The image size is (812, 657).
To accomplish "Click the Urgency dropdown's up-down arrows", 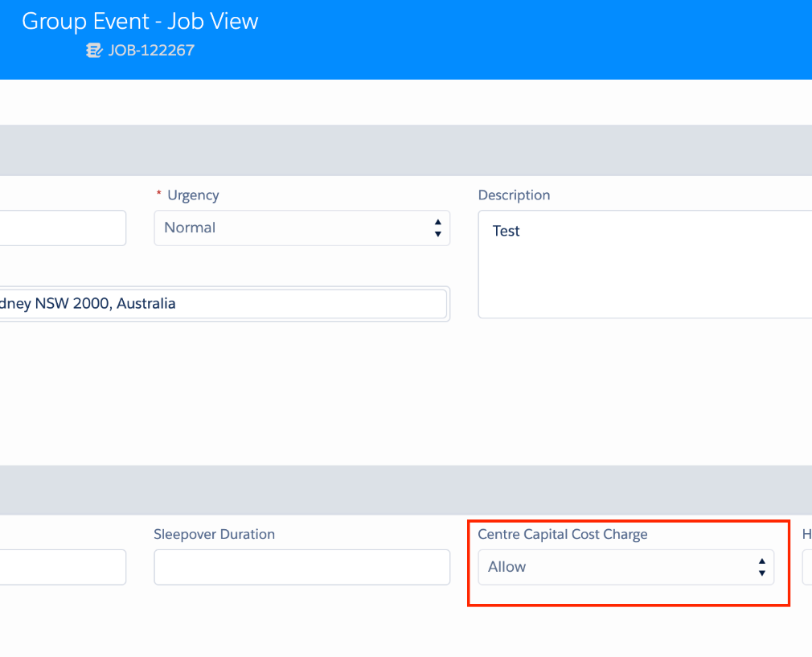I will click(437, 228).
